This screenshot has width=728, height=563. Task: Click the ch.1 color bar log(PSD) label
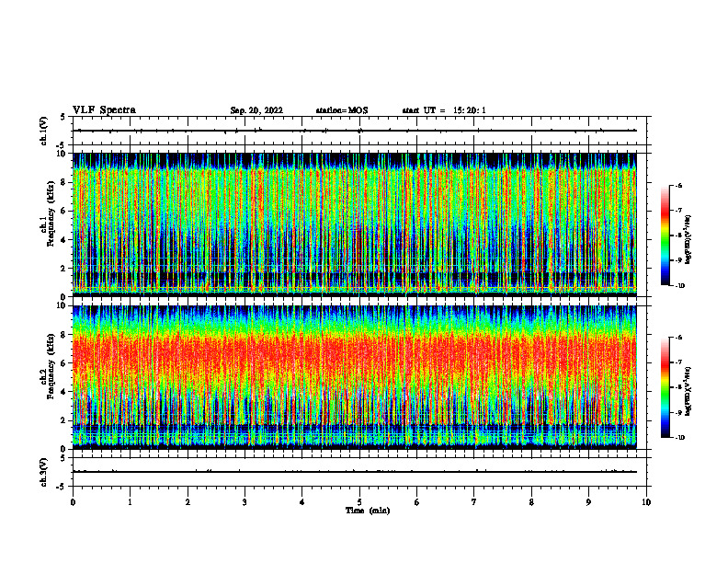(x=688, y=239)
